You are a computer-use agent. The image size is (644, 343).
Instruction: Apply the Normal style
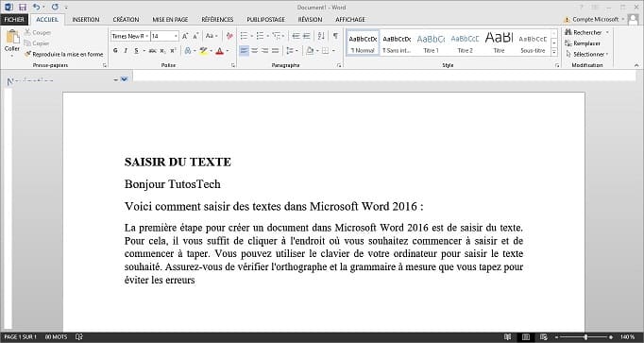(x=363, y=43)
